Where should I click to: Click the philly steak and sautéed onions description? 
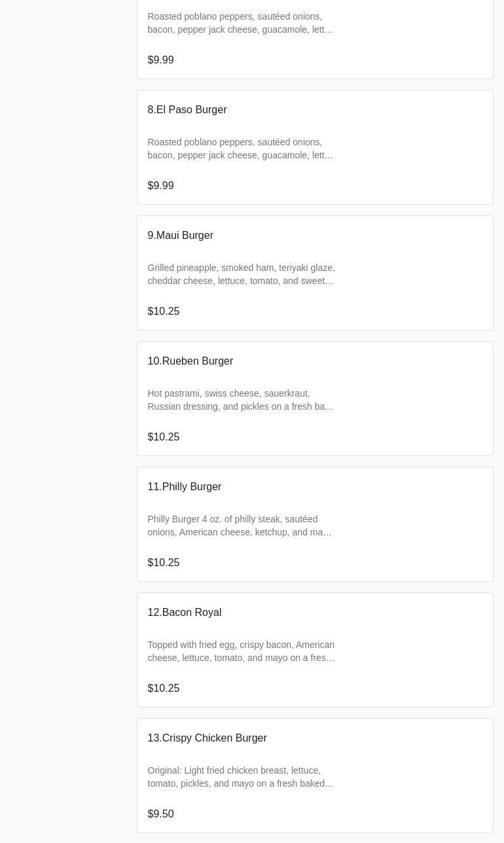240,526
